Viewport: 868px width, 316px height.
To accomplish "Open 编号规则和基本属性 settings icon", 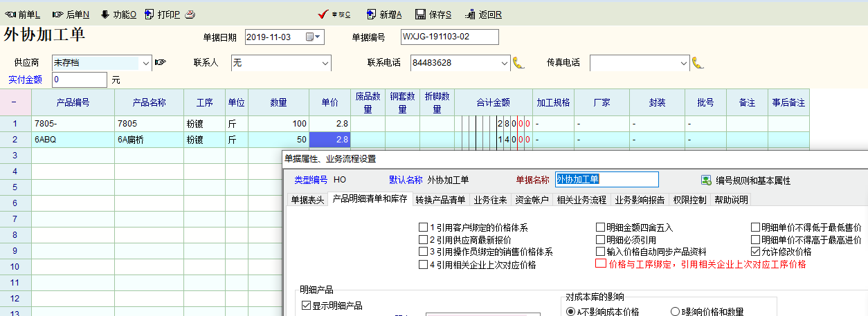I will pos(706,180).
